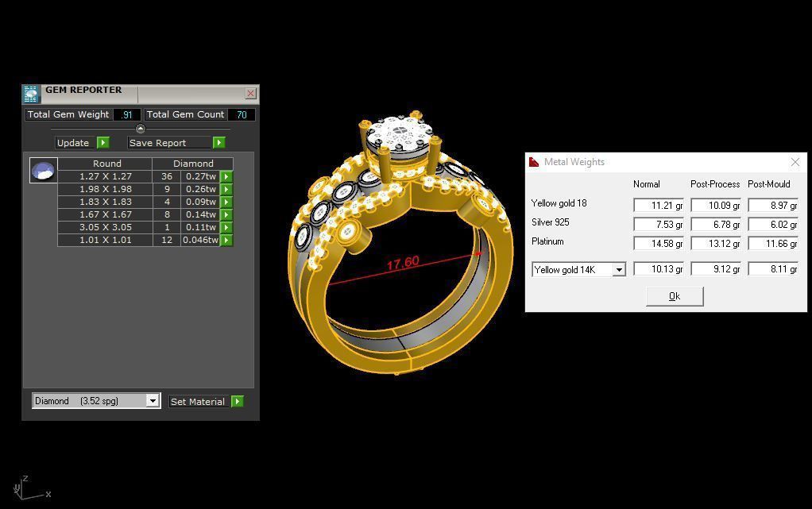The height and width of the screenshot is (509, 812).
Task: Click the 0.26tw weight cell
Action: pyautogui.click(x=201, y=189)
